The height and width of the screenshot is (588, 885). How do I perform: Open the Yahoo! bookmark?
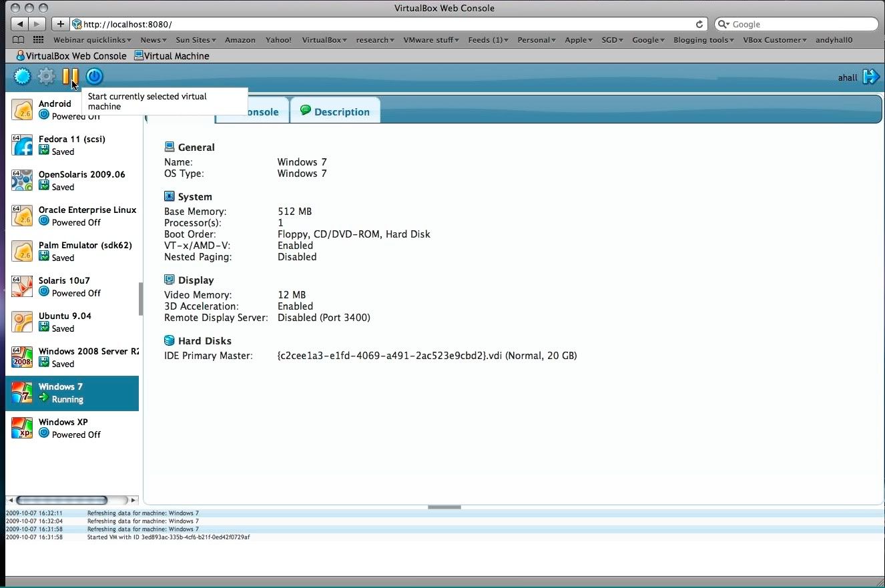278,40
